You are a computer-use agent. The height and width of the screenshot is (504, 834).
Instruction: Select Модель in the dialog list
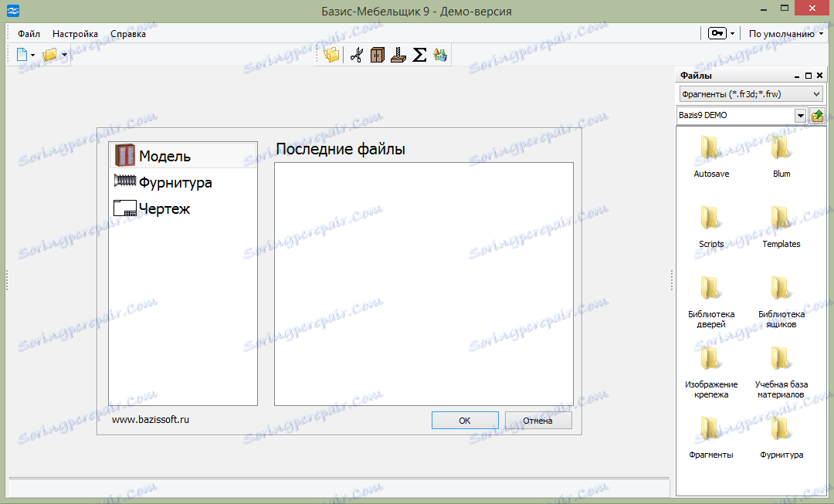(183, 156)
